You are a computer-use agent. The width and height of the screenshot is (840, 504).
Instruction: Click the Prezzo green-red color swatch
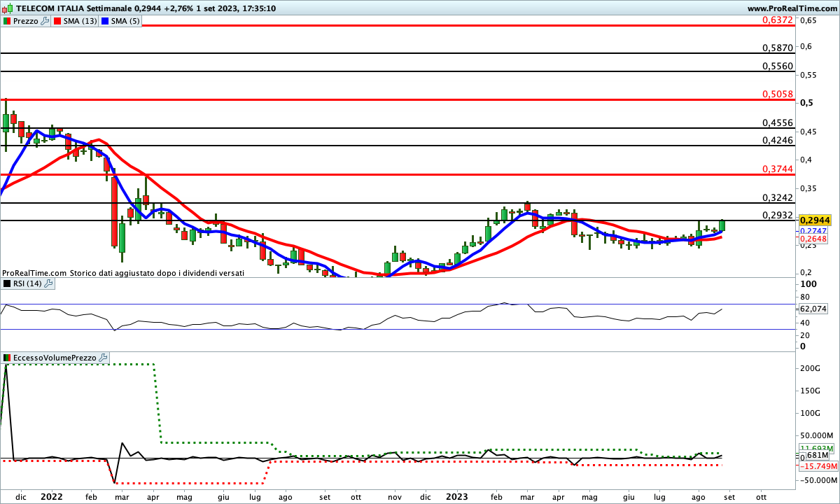point(7,21)
